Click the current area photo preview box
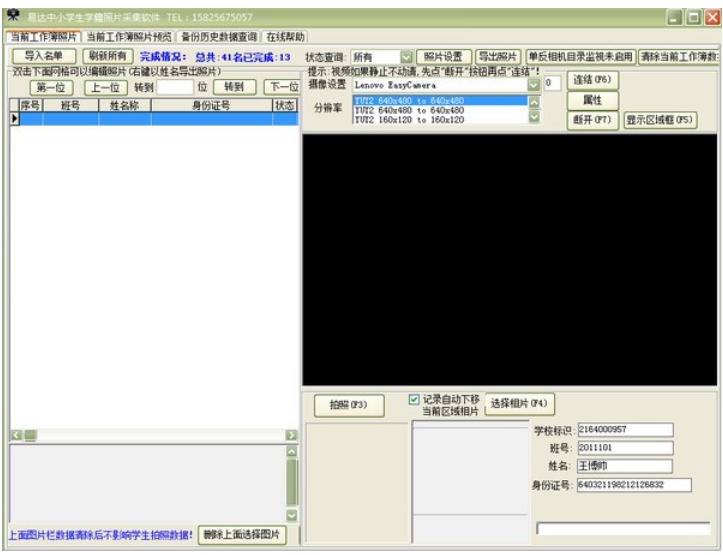723x555 pixels. tap(470, 482)
